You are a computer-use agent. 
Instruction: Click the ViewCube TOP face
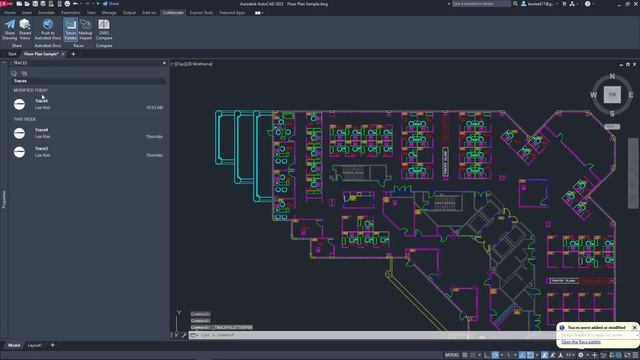612,95
